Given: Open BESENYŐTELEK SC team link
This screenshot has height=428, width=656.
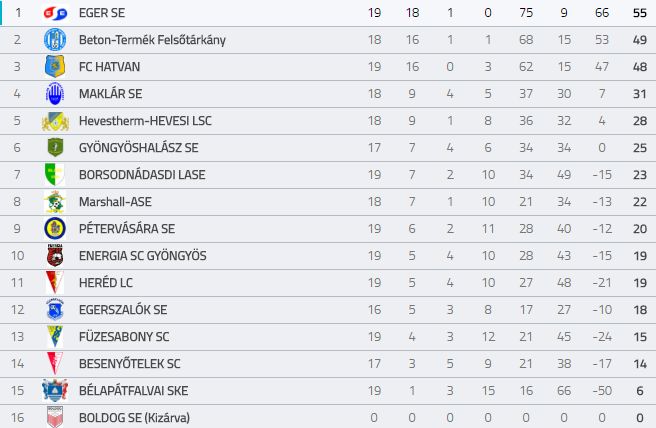Looking at the screenshot, I should click(x=130, y=364).
